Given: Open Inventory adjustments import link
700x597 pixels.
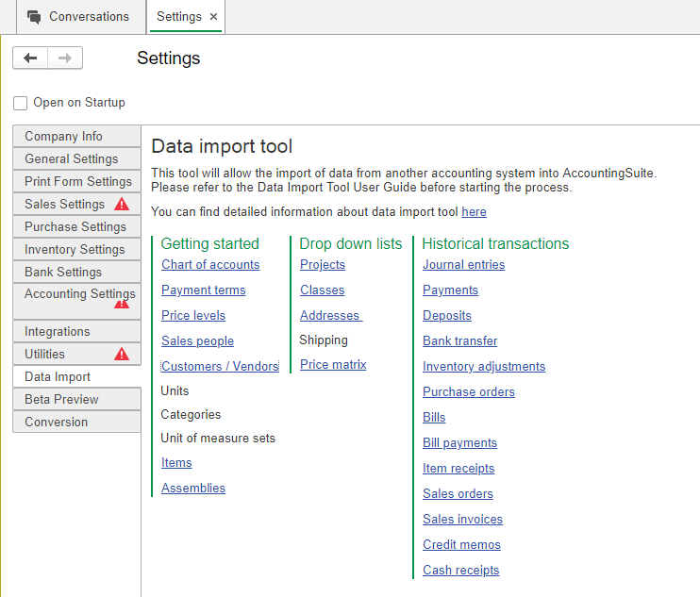Looking at the screenshot, I should point(484,366).
